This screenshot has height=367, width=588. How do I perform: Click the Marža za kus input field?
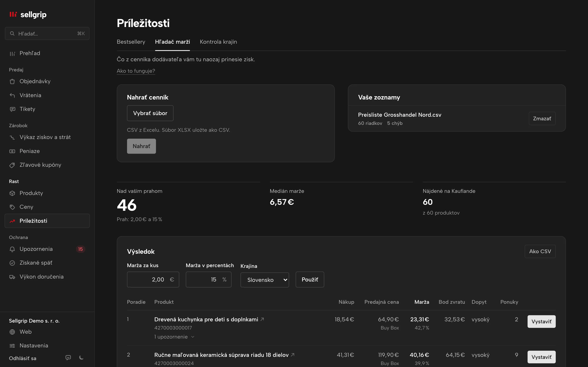[153, 280]
